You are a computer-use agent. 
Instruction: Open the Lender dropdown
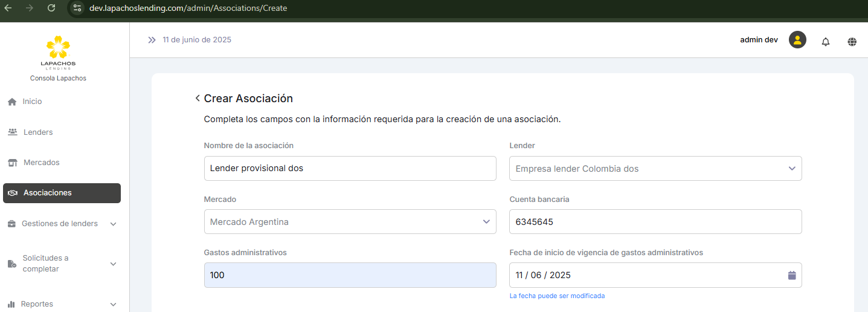(655, 169)
